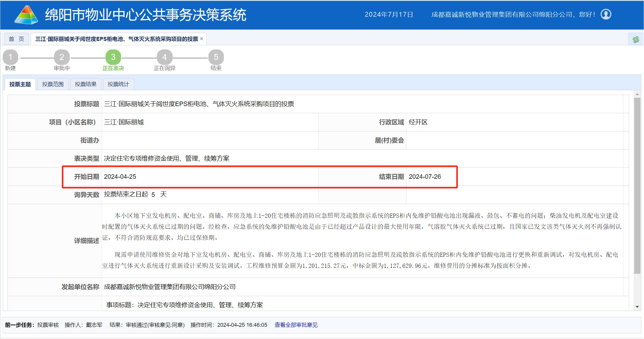Image resolution: width=644 pixels, height=339 pixels.
Task: Open the 投票结果 tab
Action: (86, 84)
